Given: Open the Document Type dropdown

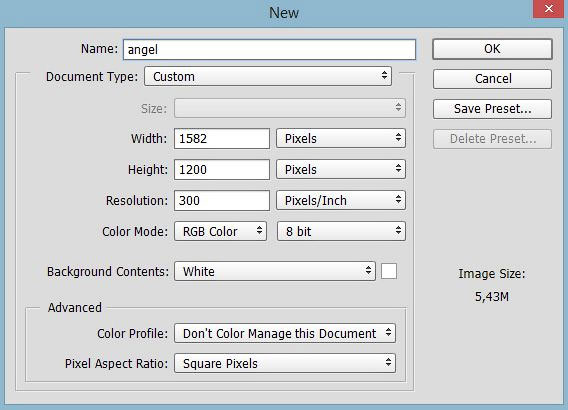Looking at the screenshot, I should point(268,76).
